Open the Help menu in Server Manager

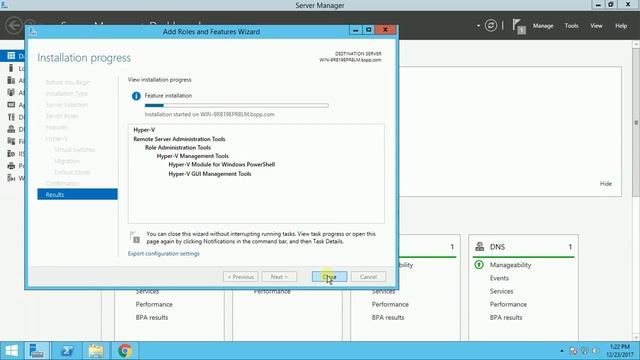coord(621,26)
